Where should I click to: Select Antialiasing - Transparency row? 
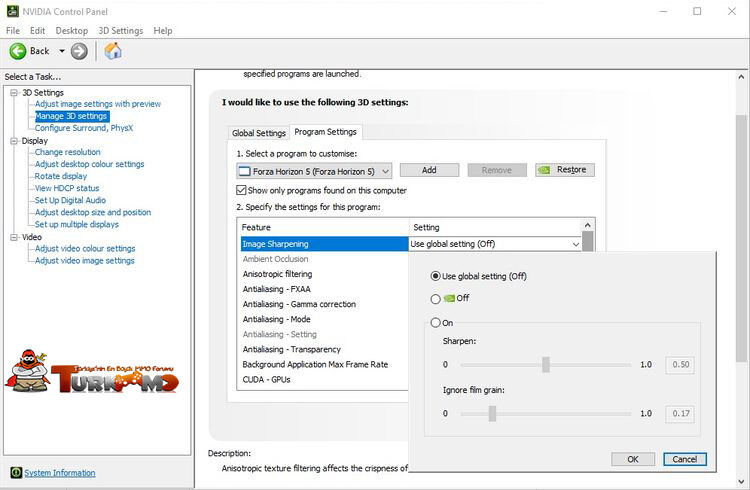click(324, 349)
